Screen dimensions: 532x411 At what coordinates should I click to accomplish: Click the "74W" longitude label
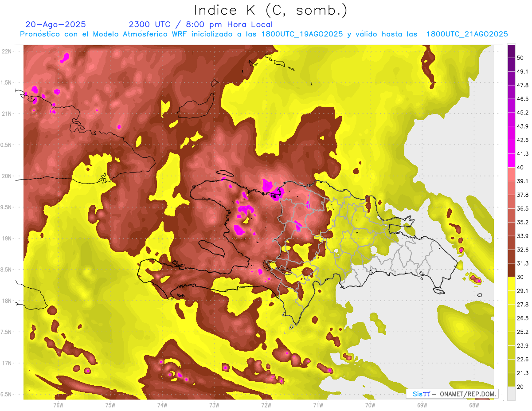(x=162, y=405)
